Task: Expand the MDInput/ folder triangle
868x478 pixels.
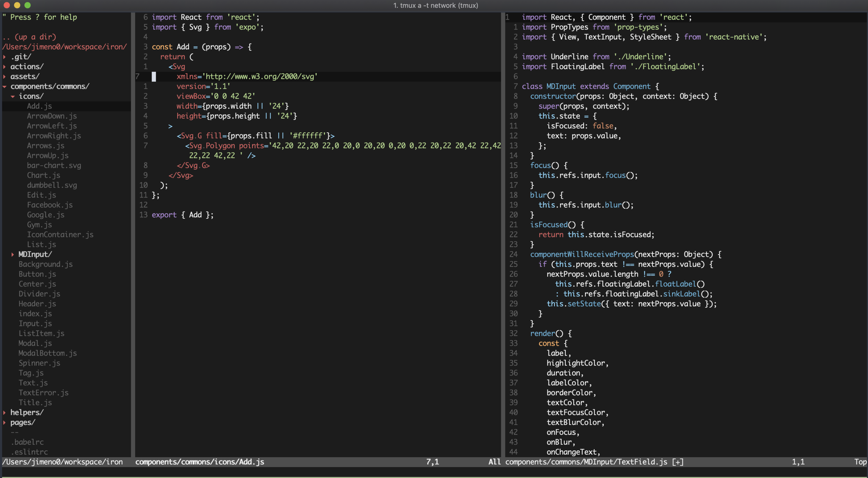Action: (13, 254)
